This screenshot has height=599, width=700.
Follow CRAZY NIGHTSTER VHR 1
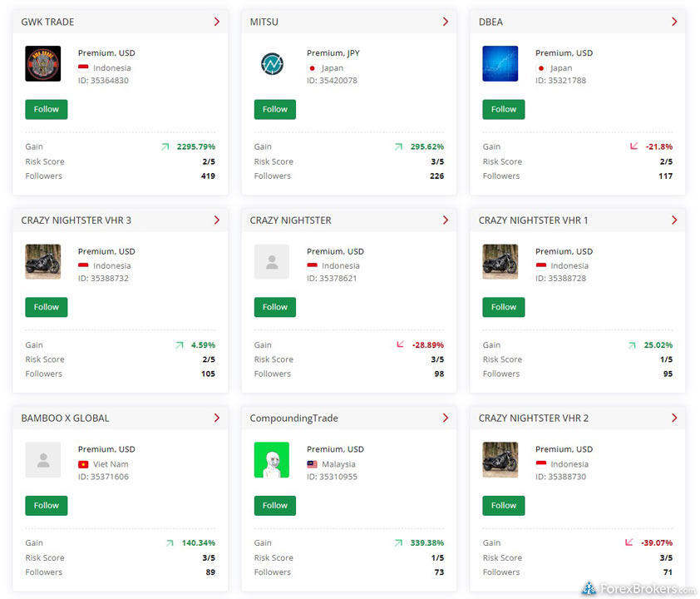(503, 307)
